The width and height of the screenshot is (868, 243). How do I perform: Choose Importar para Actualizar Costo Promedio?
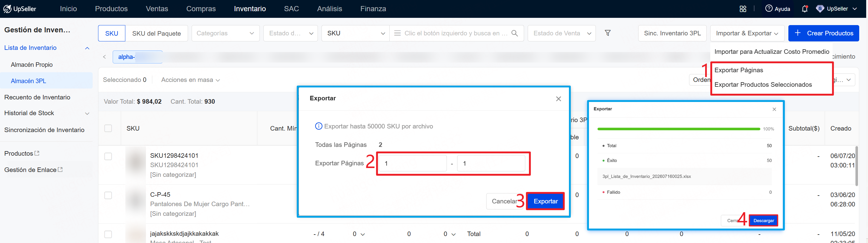coord(771,51)
